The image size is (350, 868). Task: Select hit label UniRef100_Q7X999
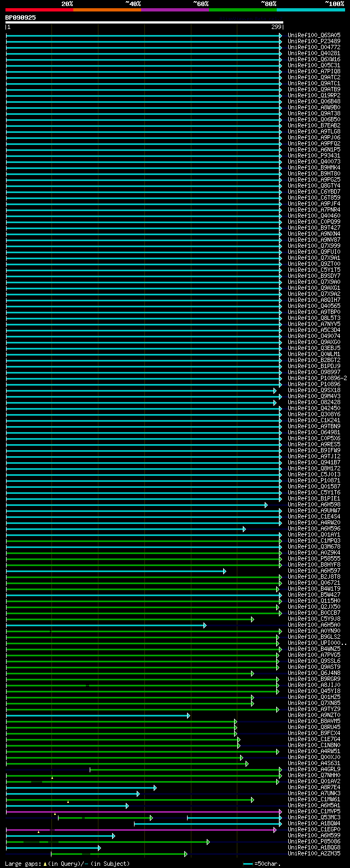(314, 246)
